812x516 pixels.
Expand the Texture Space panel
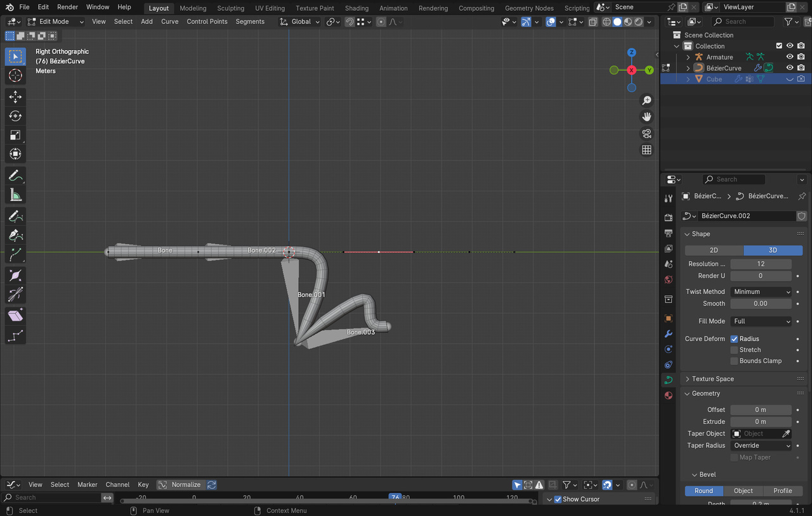point(712,379)
